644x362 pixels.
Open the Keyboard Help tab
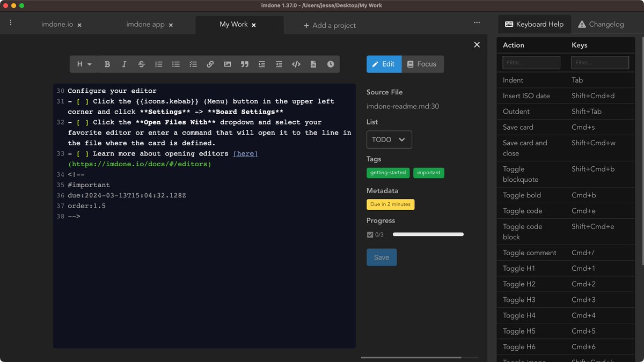534,24
